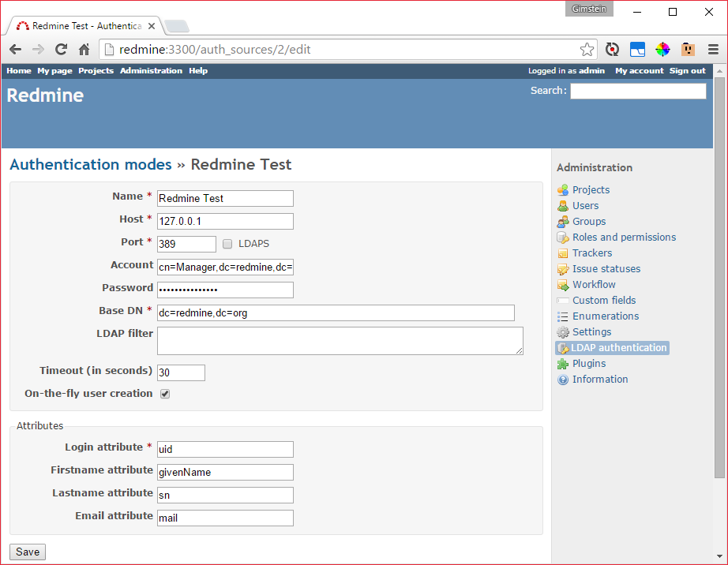Viewport: 728px width, 565px height.
Task: Go to browser home icon
Action: 84,49
